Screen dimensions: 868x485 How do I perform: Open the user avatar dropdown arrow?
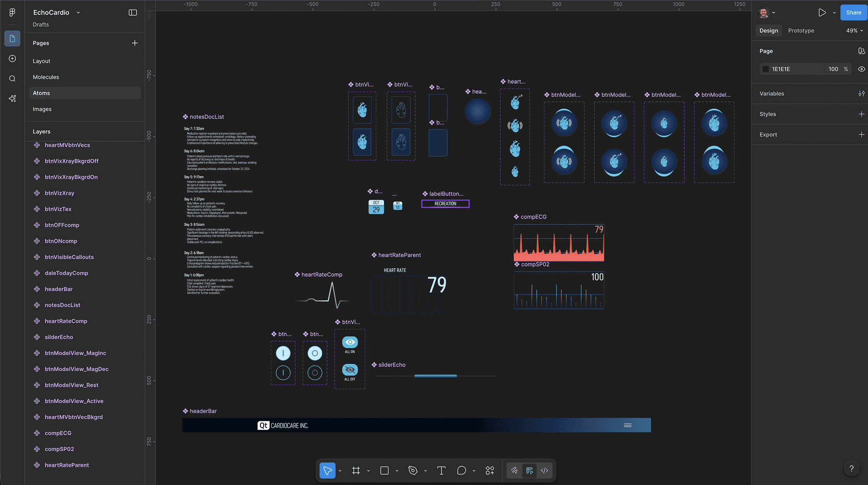point(773,13)
